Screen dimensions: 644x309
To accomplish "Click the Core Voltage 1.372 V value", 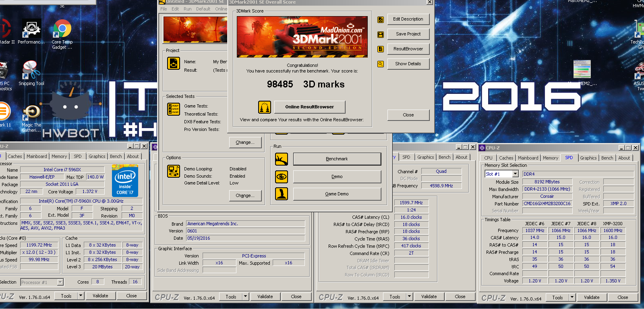I will [x=90, y=192].
